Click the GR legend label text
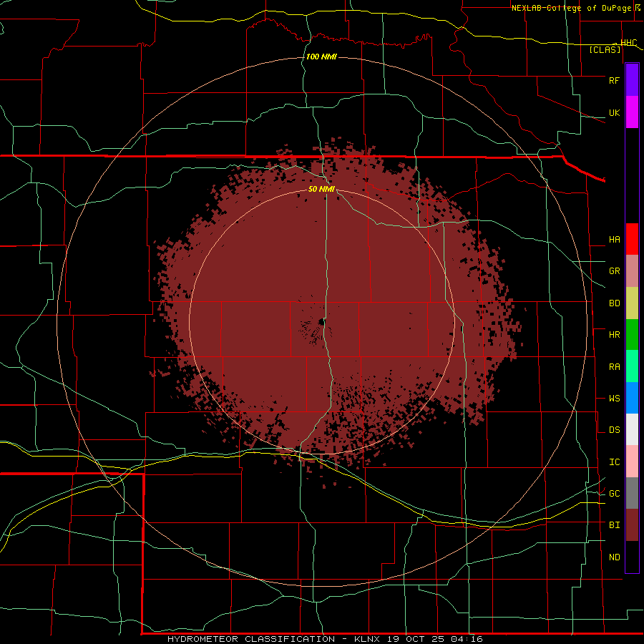The height and width of the screenshot is (644, 644). coord(614,271)
